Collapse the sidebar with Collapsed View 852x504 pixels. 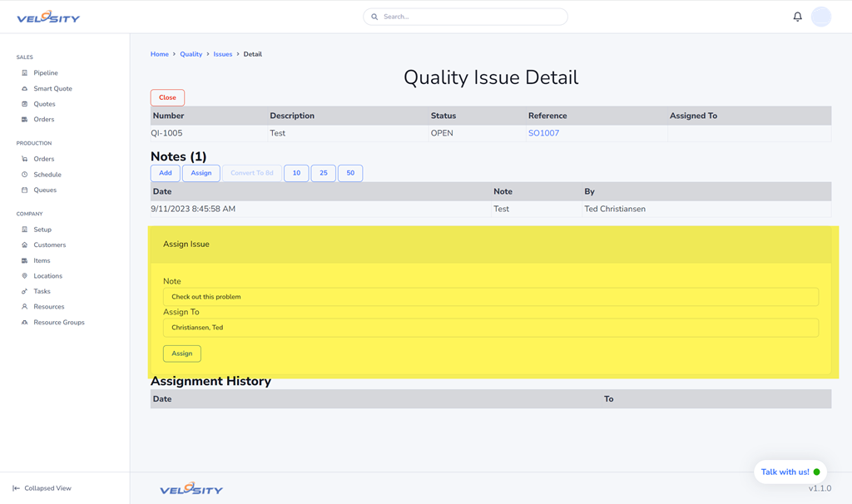(42, 488)
